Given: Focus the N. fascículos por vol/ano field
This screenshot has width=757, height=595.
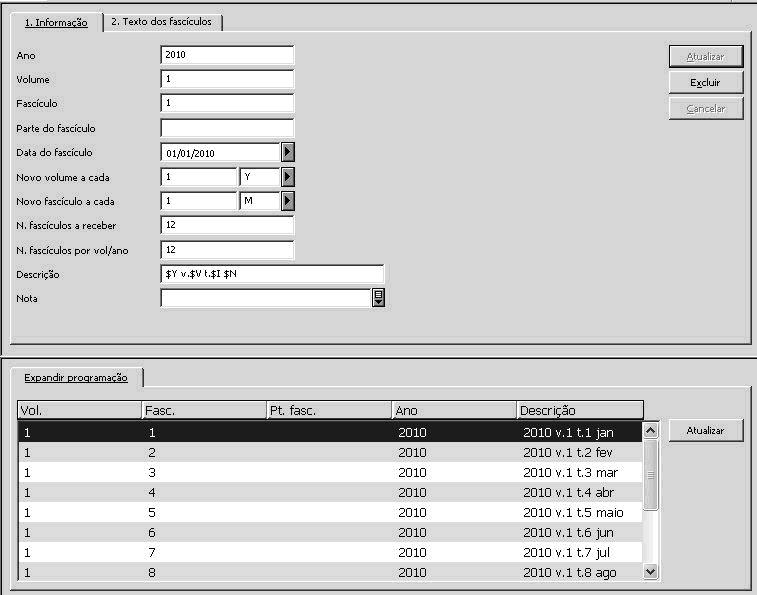Looking at the screenshot, I should tap(227, 250).
